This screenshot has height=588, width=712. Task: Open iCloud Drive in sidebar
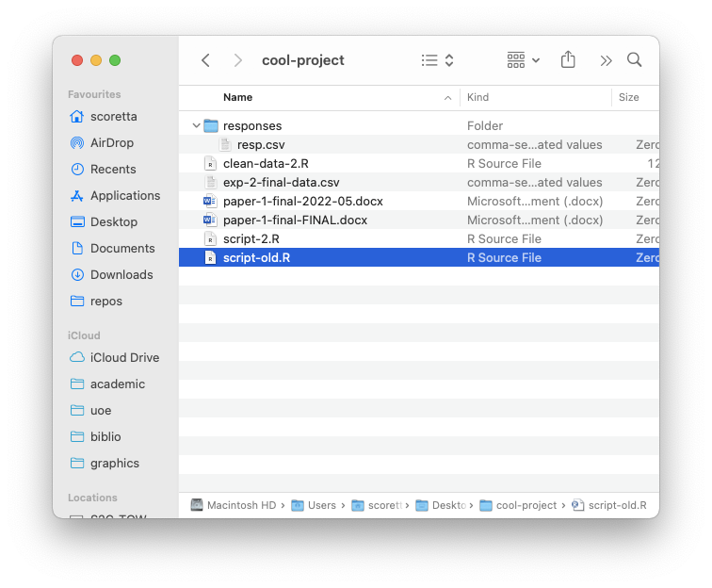pyautogui.click(x=124, y=358)
